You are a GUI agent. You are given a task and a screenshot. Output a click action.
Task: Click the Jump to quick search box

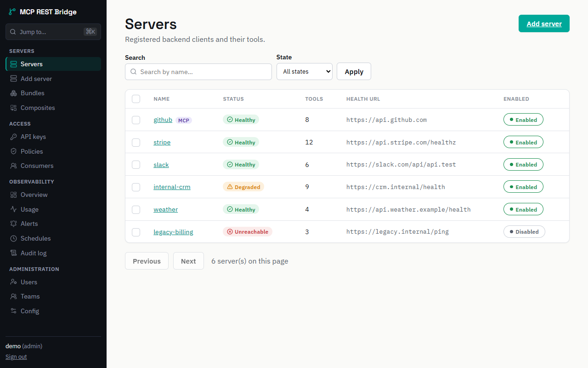[53, 32]
